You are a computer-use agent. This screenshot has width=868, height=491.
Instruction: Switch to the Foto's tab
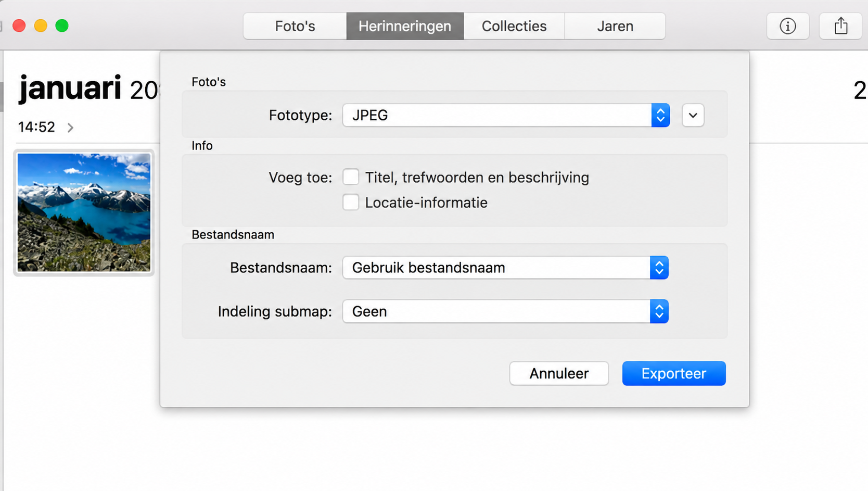pyautogui.click(x=295, y=26)
